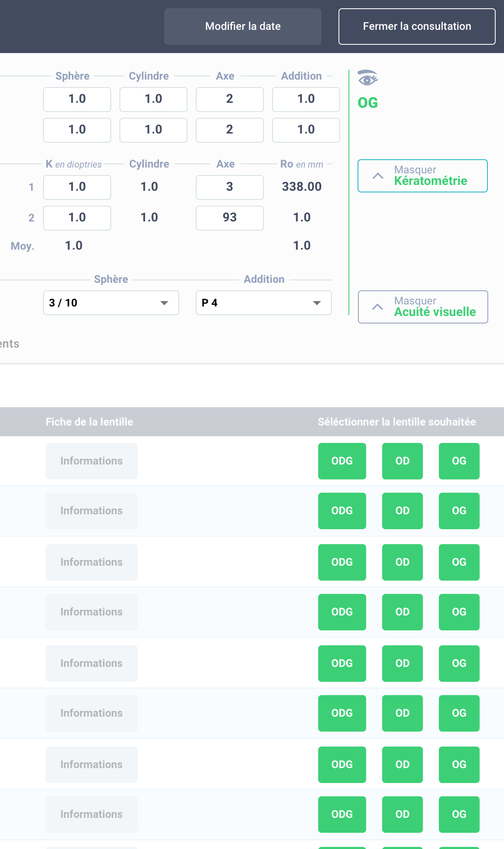
Task: Open Informations of the first lens
Action: click(92, 461)
